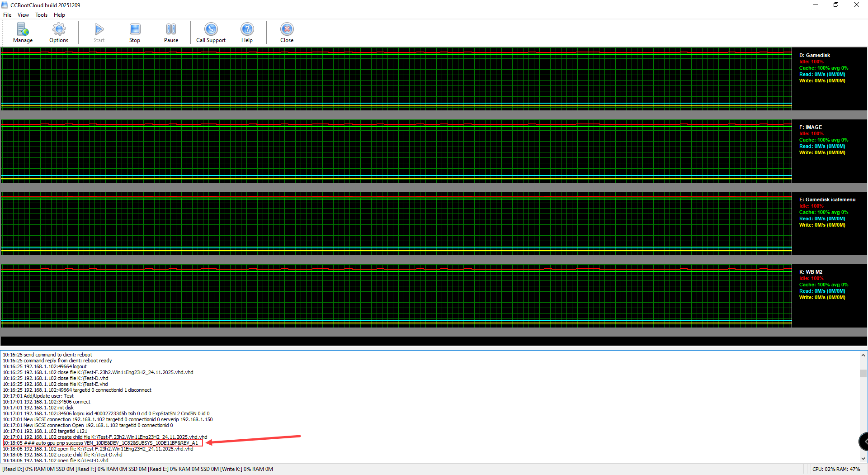Open the Options settings
This screenshot has width=868, height=475.
[58, 32]
